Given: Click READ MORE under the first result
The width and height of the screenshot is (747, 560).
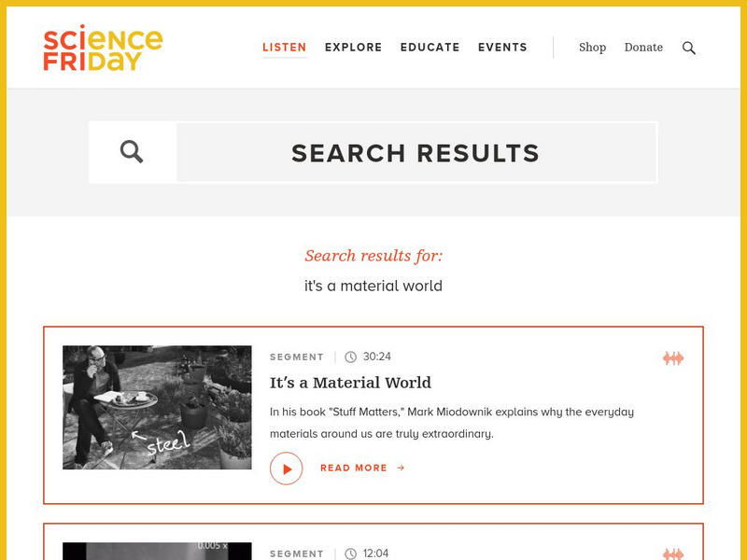Looking at the screenshot, I should 355,468.
